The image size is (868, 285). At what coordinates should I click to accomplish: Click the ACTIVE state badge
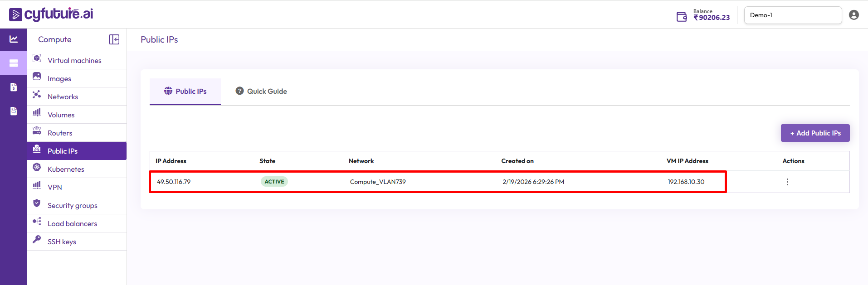pos(274,182)
